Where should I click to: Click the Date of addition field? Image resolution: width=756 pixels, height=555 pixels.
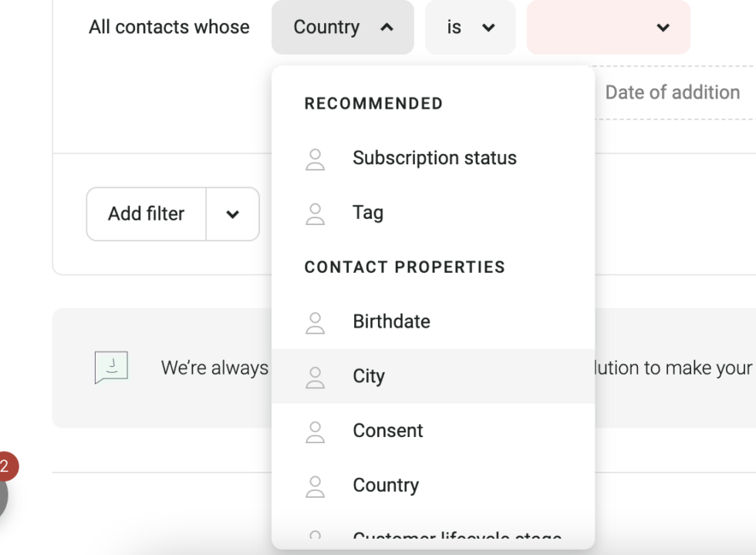672,92
